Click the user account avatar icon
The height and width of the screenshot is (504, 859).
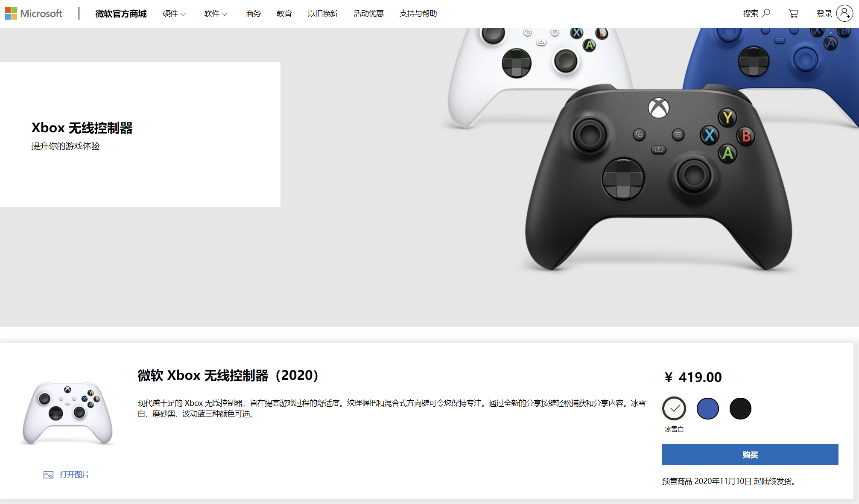point(844,13)
